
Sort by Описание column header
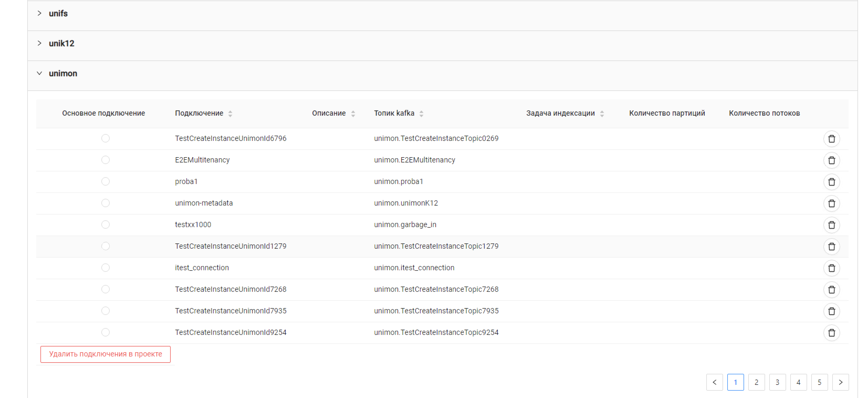click(329, 113)
